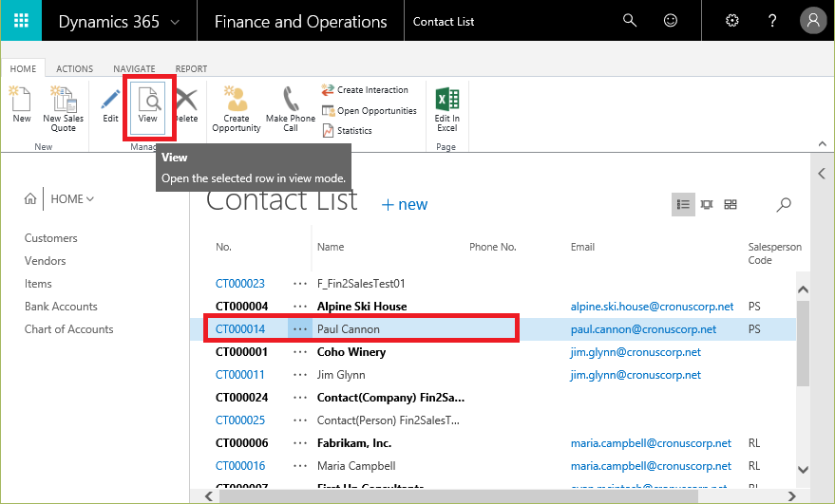Select the HOME ribbon tab
Image resolution: width=835 pixels, height=504 pixels.
click(x=23, y=68)
